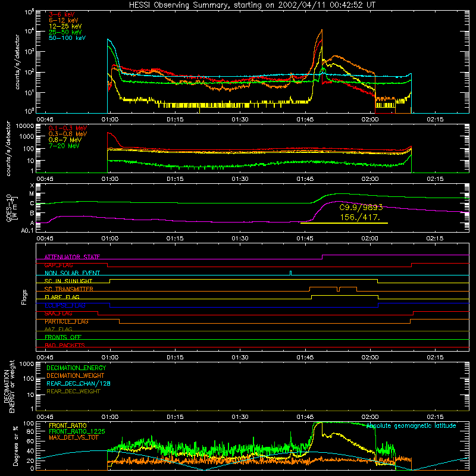476x476 pixels.
Task: Click the 0.3-0.8 MeV legend entry
Action: coord(68,134)
